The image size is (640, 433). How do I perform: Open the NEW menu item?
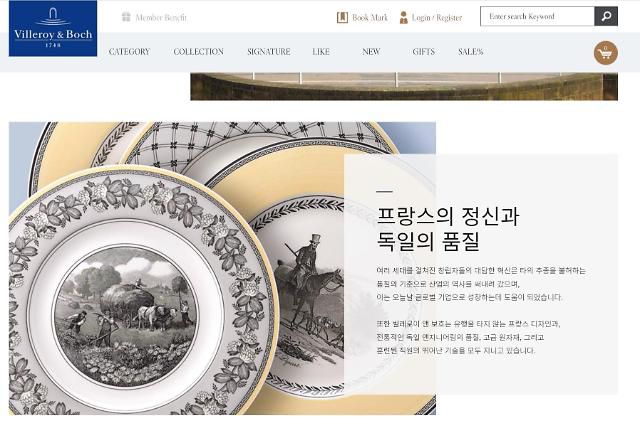tap(371, 52)
